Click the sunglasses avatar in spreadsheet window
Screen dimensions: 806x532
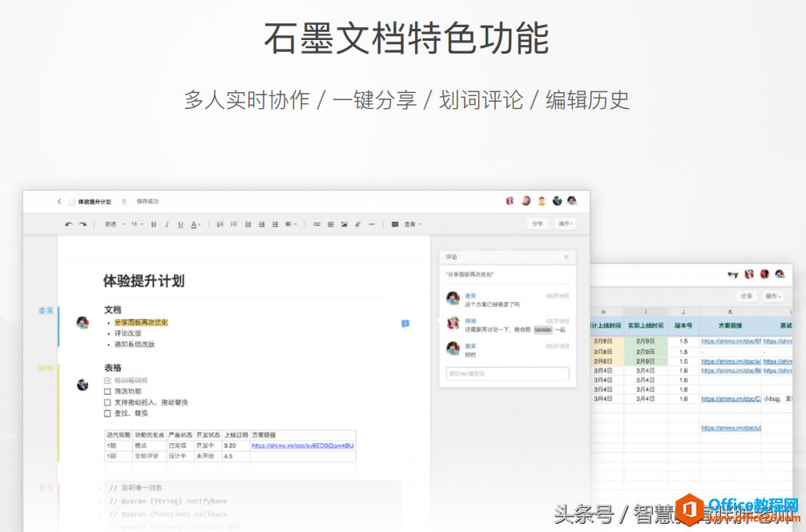click(x=733, y=275)
